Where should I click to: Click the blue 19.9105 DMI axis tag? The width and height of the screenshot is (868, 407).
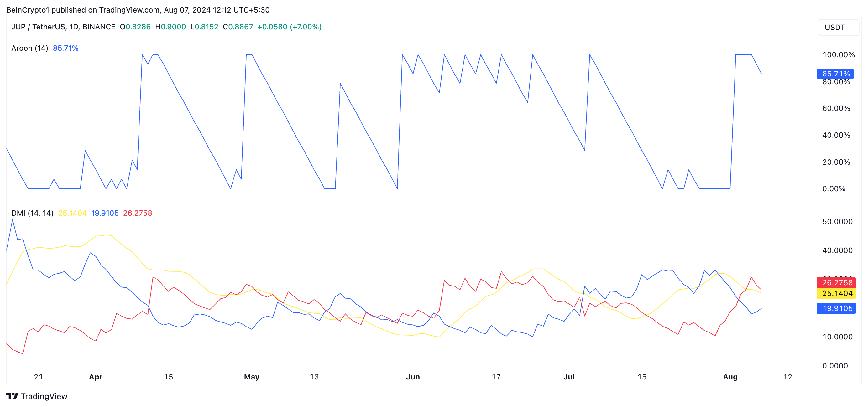click(x=836, y=308)
